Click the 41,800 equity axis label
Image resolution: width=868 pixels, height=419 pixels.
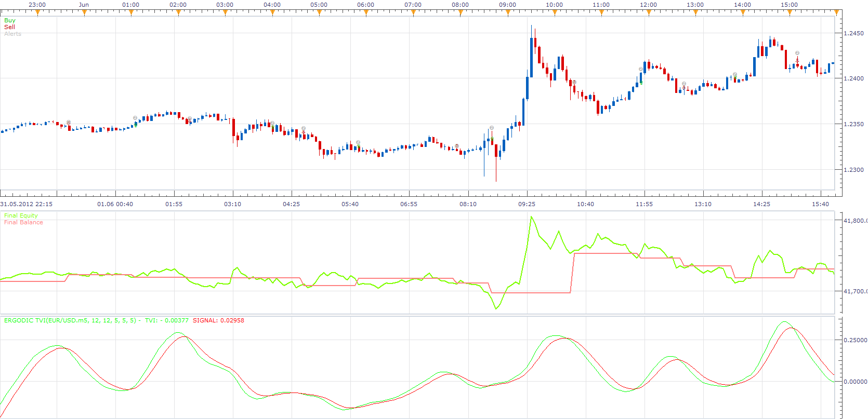click(855, 221)
